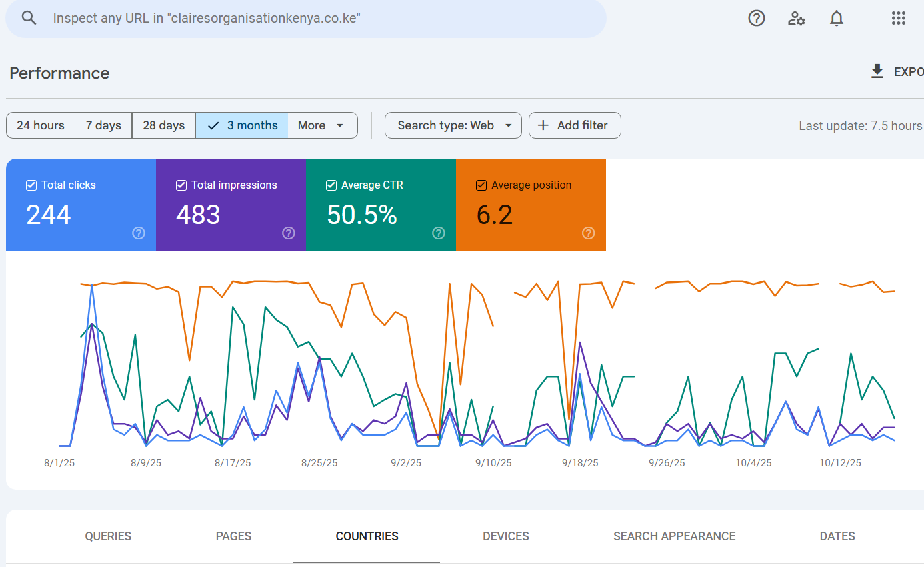The height and width of the screenshot is (567, 924).
Task: Select the 28 days date range
Action: point(163,125)
